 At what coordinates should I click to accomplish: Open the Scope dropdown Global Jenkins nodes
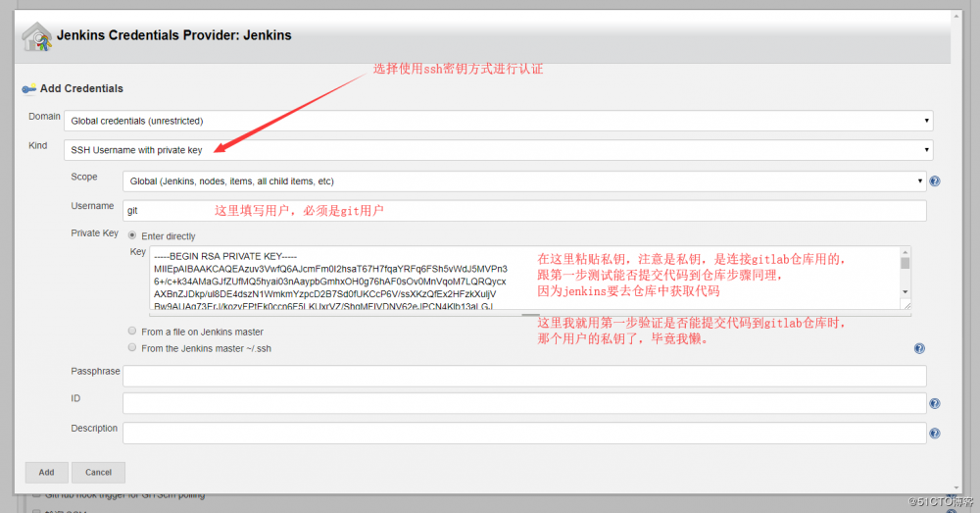click(x=523, y=181)
